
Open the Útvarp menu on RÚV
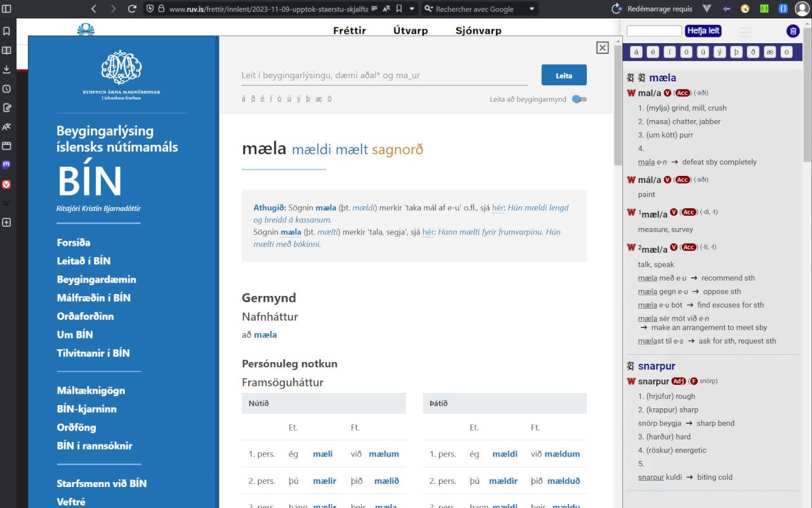410,30
